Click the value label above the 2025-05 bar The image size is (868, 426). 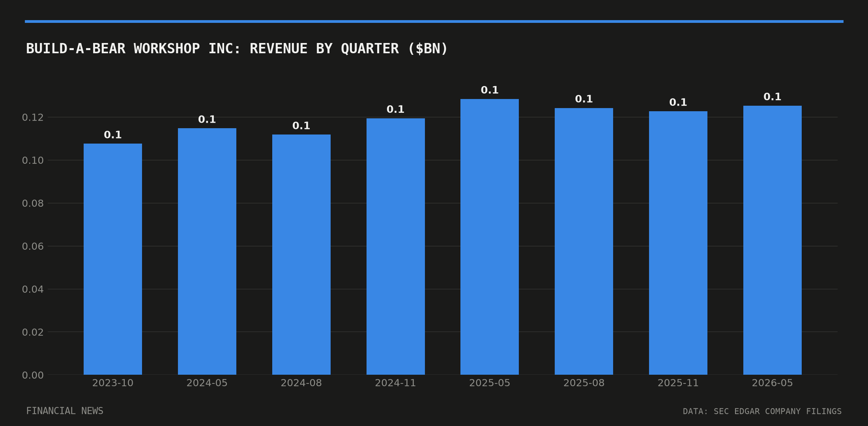490,90
